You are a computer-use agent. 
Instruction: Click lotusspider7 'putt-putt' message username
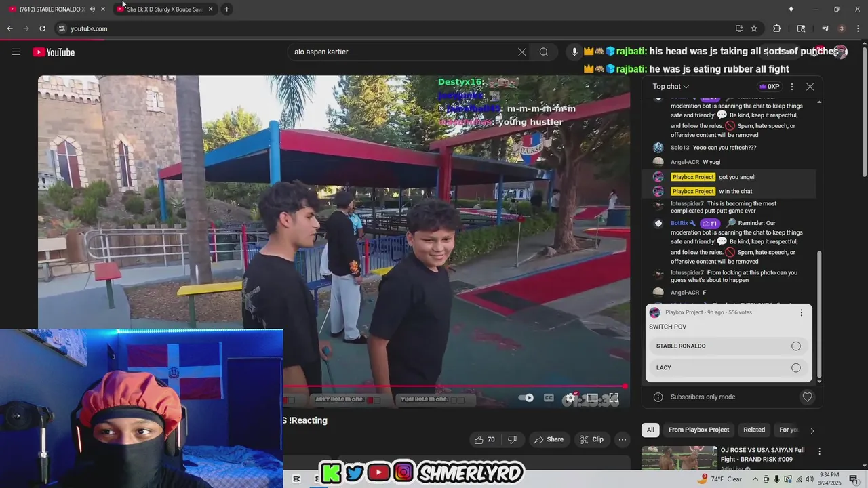point(687,204)
